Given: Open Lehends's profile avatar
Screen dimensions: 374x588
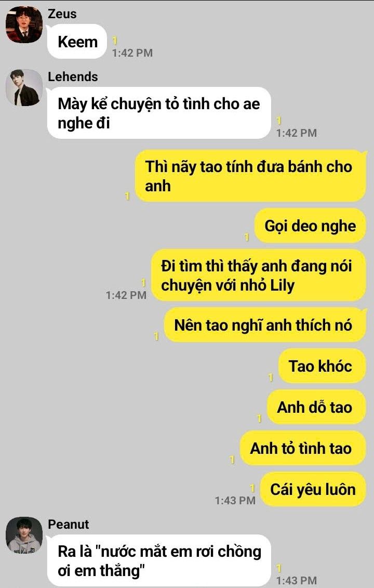Looking at the screenshot, I should pyautogui.click(x=24, y=87).
